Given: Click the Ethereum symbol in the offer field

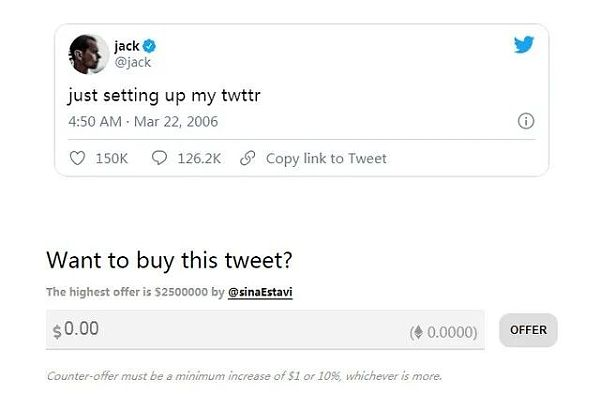Looking at the screenshot, I should click(417, 332).
